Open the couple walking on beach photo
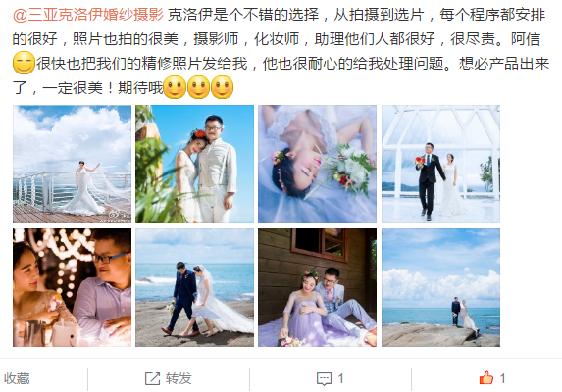The image size is (562, 392). click(x=194, y=287)
